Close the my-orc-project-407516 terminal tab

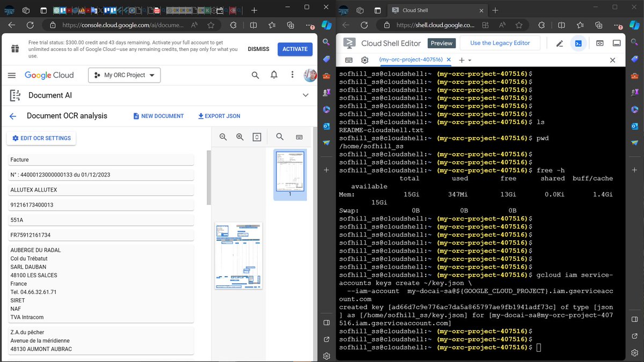pyautogui.click(x=449, y=60)
